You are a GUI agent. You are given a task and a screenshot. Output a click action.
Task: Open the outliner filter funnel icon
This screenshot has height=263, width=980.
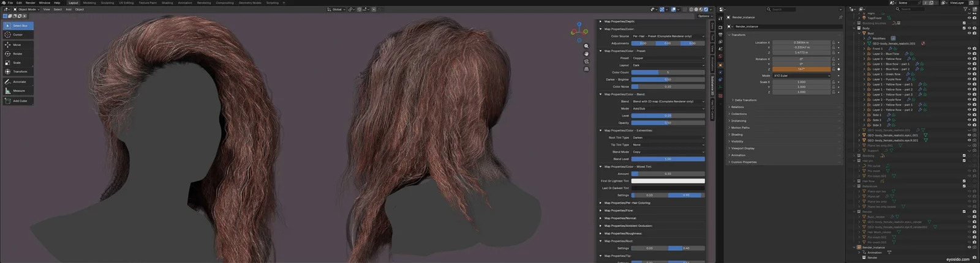(967, 9)
